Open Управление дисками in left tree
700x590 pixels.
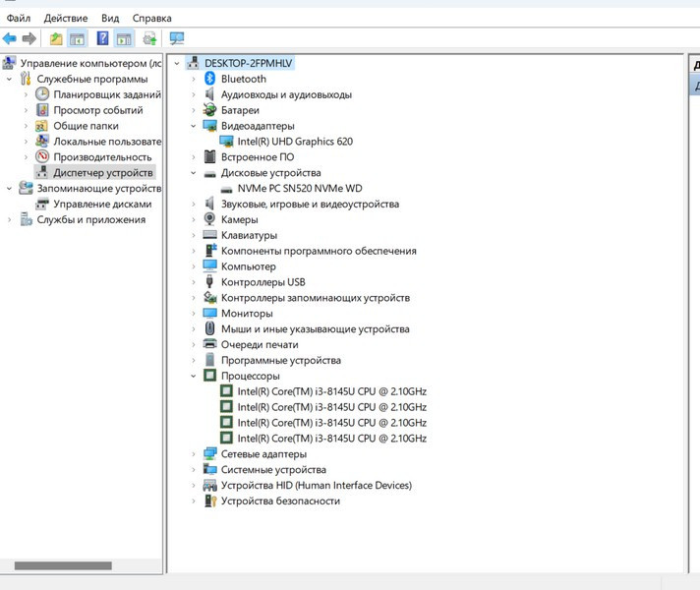coord(102,204)
